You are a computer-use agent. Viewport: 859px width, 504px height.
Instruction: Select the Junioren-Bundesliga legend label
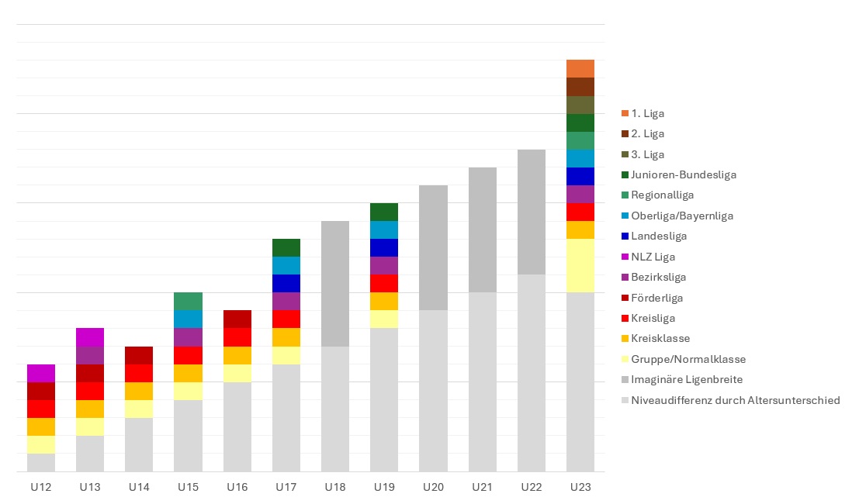coord(684,174)
